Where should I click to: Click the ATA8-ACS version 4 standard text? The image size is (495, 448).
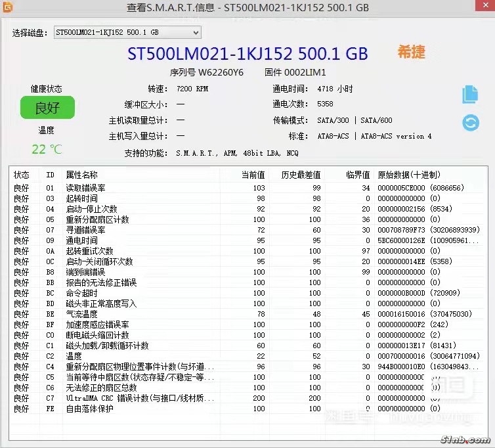[x=396, y=136]
